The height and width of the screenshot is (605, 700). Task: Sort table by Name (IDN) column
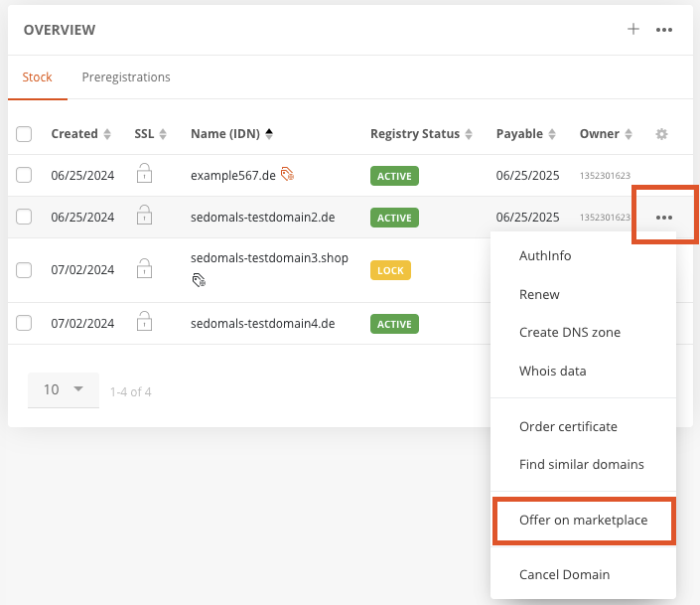231,134
